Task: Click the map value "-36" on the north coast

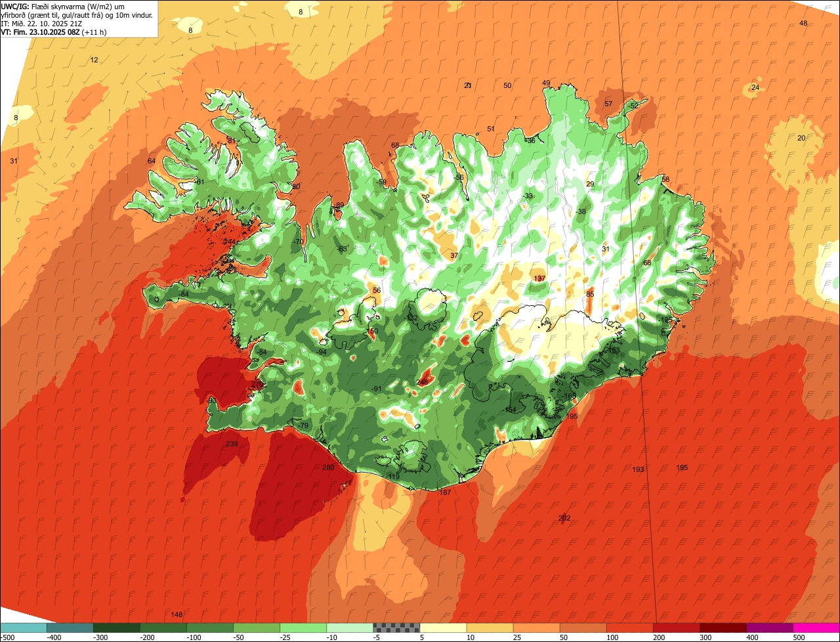Action: point(530,140)
